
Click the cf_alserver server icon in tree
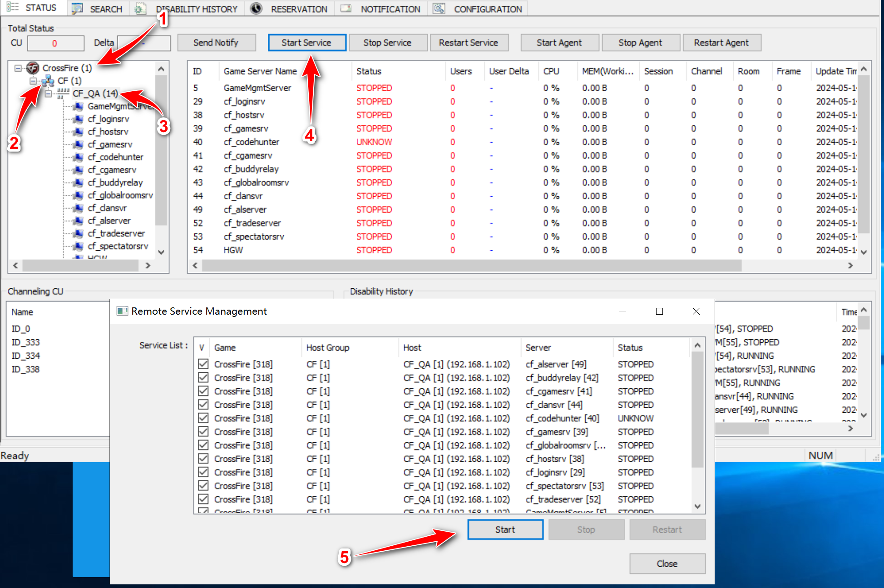click(79, 221)
